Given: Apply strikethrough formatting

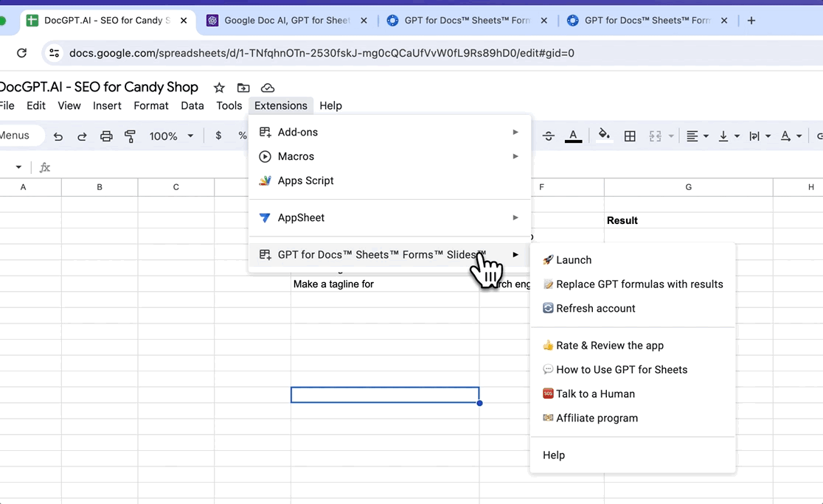Looking at the screenshot, I should click(549, 136).
